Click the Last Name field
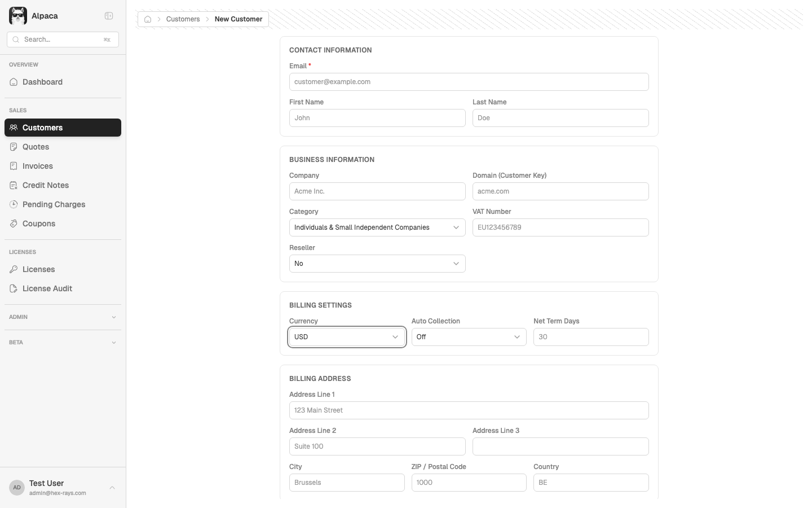 click(561, 118)
